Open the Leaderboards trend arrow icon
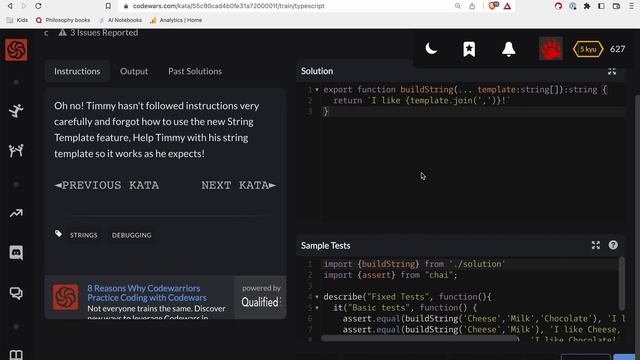 (x=16, y=213)
